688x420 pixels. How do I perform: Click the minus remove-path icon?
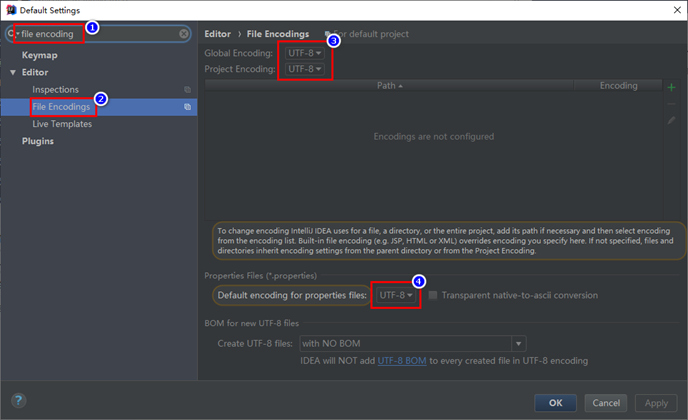tap(671, 104)
